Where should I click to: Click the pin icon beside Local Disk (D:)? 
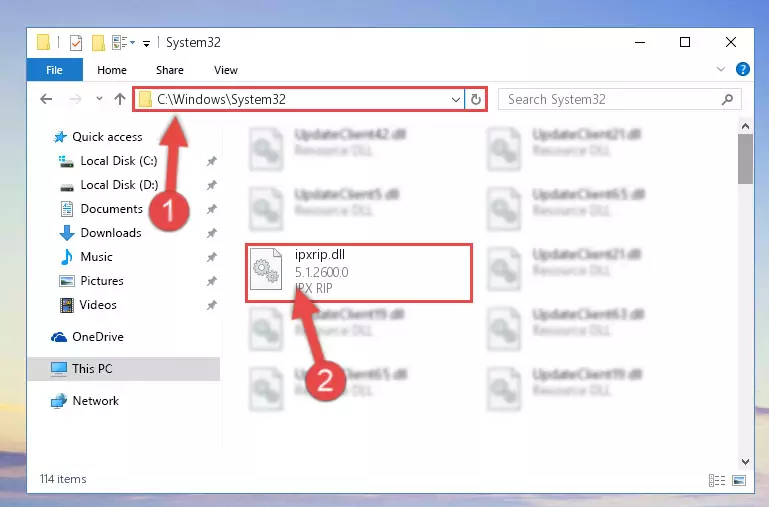click(211, 185)
